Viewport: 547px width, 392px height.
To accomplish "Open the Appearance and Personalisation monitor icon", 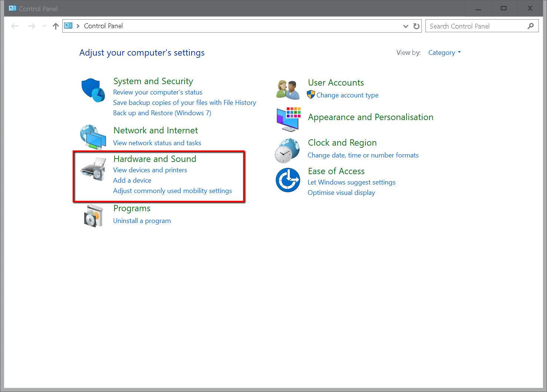I will tap(288, 119).
